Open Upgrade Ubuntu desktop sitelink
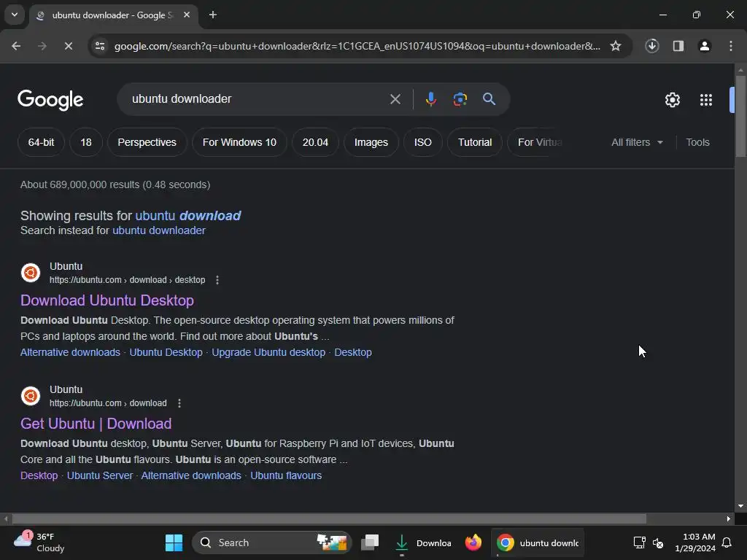Image resolution: width=747 pixels, height=560 pixels. (x=268, y=352)
